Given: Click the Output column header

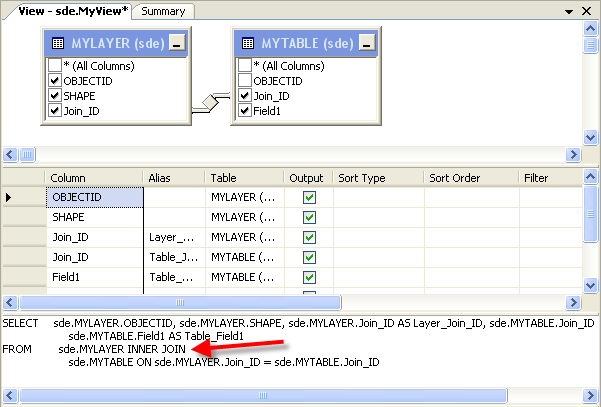Looking at the screenshot, I should click(x=309, y=178).
